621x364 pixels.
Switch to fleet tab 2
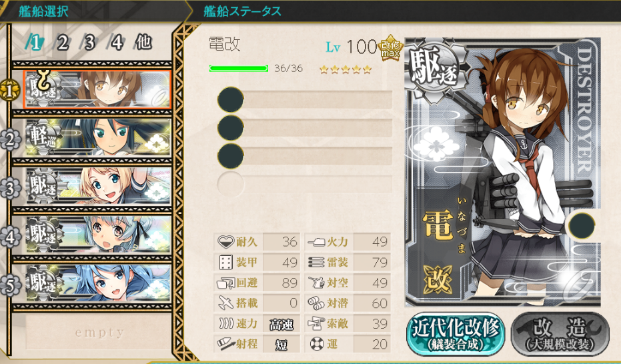pyautogui.click(x=62, y=42)
